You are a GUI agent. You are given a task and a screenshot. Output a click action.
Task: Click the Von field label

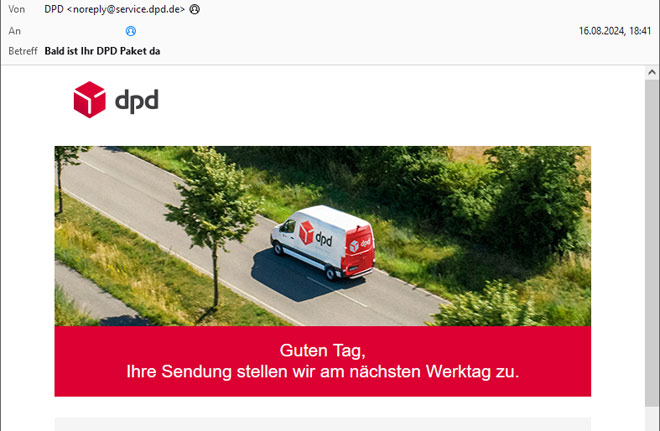pyautogui.click(x=16, y=9)
